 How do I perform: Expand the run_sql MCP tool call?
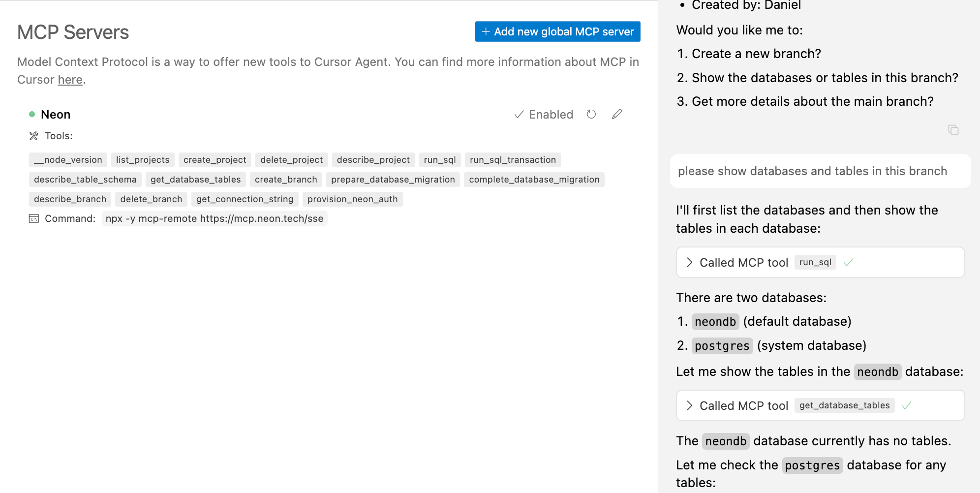click(690, 262)
